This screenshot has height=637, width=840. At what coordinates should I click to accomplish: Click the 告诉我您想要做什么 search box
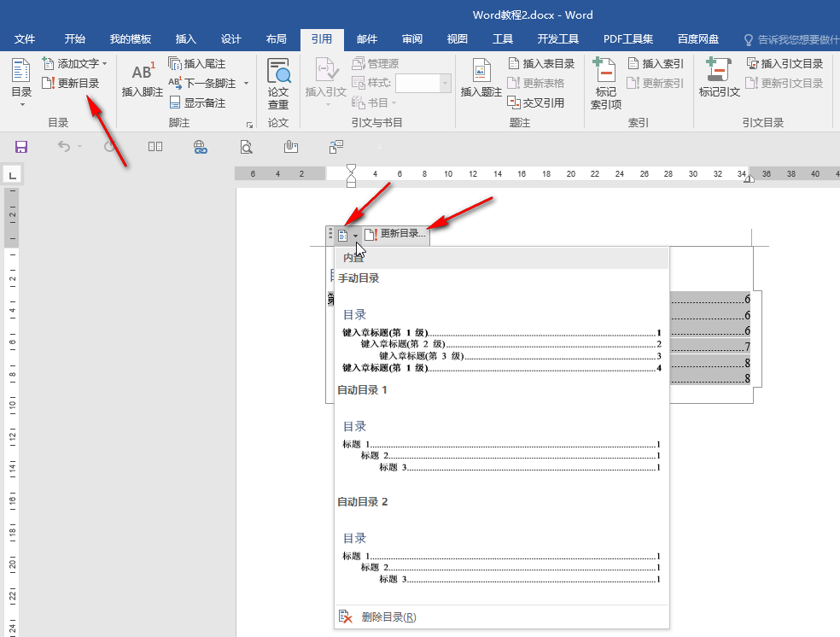pyautogui.click(x=792, y=39)
